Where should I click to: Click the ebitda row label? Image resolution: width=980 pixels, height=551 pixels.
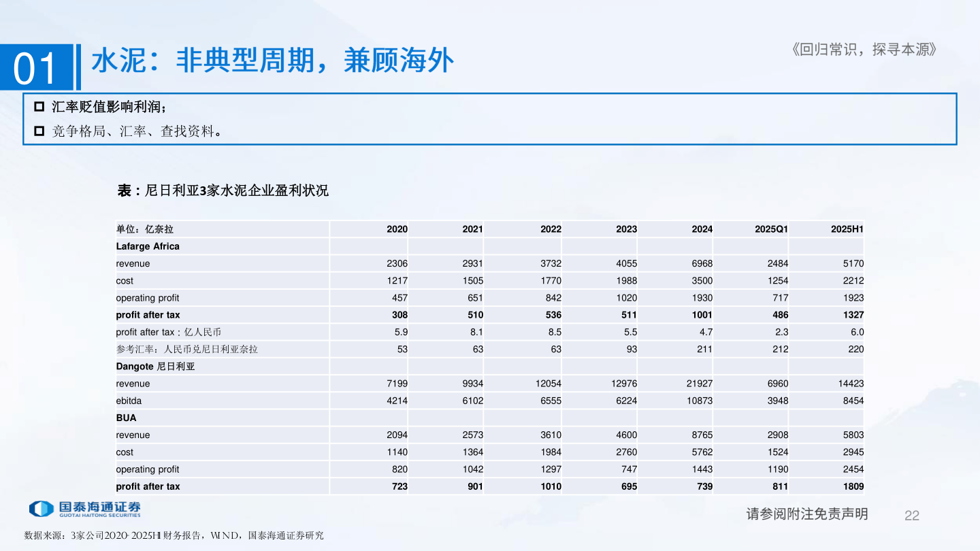click(129, 401)
